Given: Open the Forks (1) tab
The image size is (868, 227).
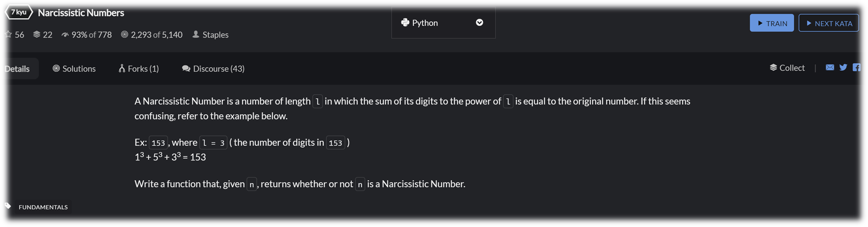Looking at the screenshot, I should (139, 69).
